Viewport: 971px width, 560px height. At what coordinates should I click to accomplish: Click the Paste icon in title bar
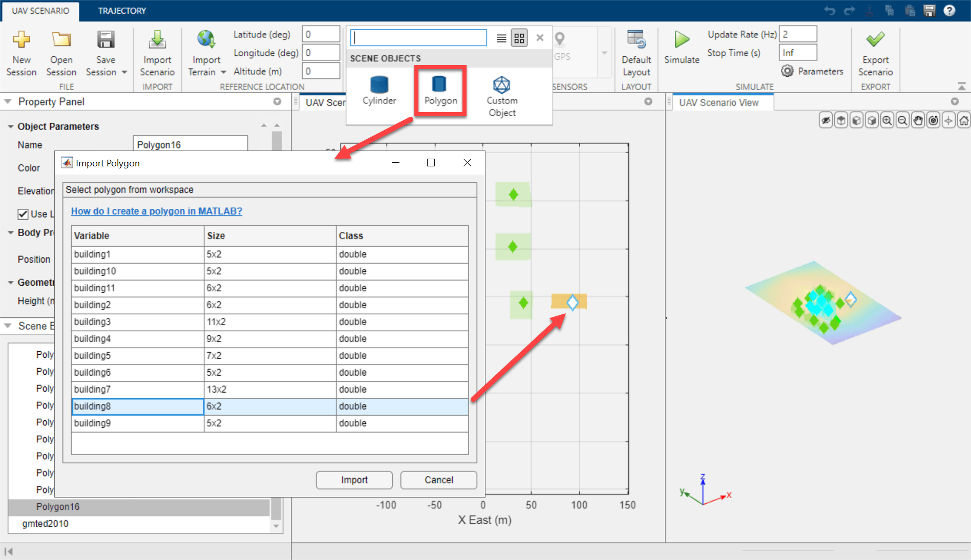pos(910,11)
